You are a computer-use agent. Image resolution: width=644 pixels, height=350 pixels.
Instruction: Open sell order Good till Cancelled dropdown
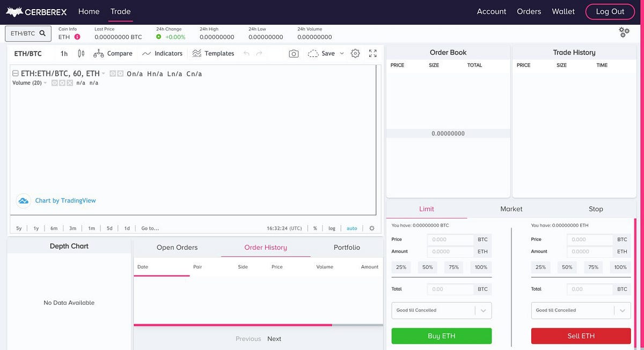tap(581, 310)
